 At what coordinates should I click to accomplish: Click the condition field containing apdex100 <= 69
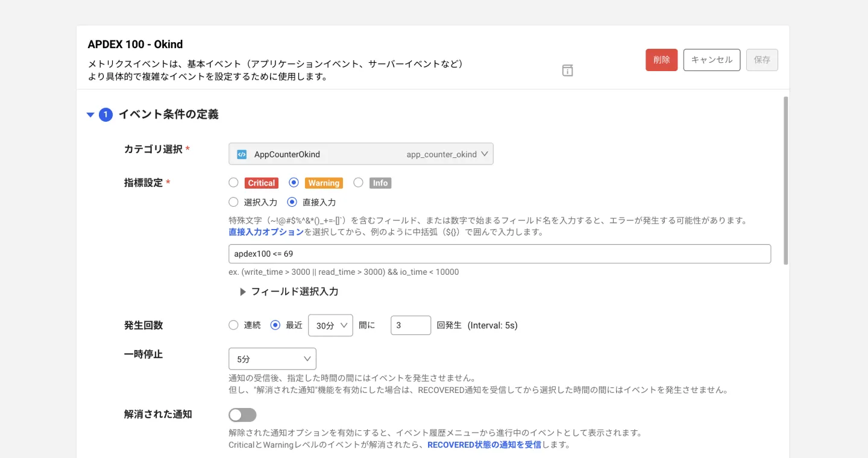coord(499,254)
